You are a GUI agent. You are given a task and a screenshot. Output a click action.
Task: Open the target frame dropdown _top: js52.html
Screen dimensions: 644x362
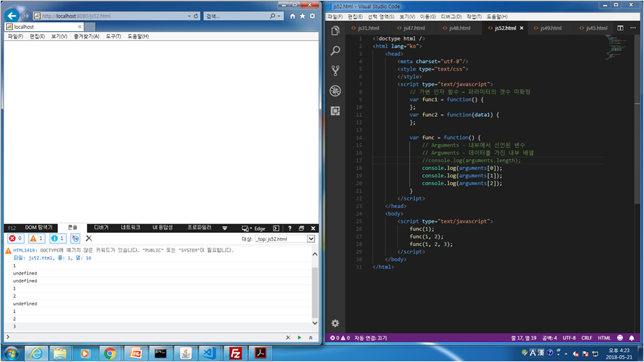[285, 238]
